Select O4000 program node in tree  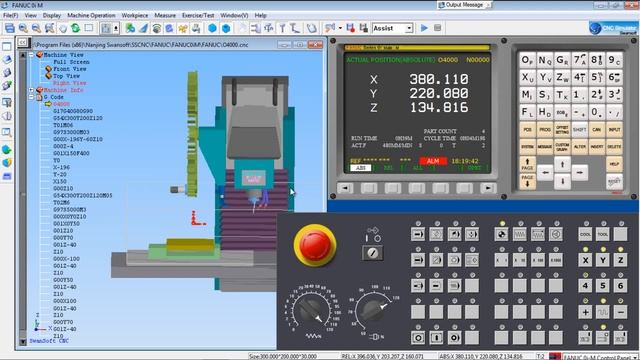click(x=61, y=104)
